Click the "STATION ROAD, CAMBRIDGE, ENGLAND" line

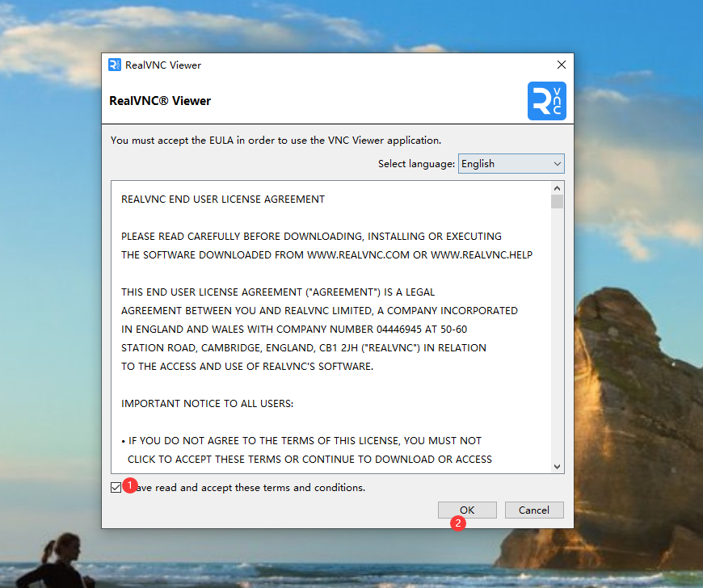click(304, 348)
